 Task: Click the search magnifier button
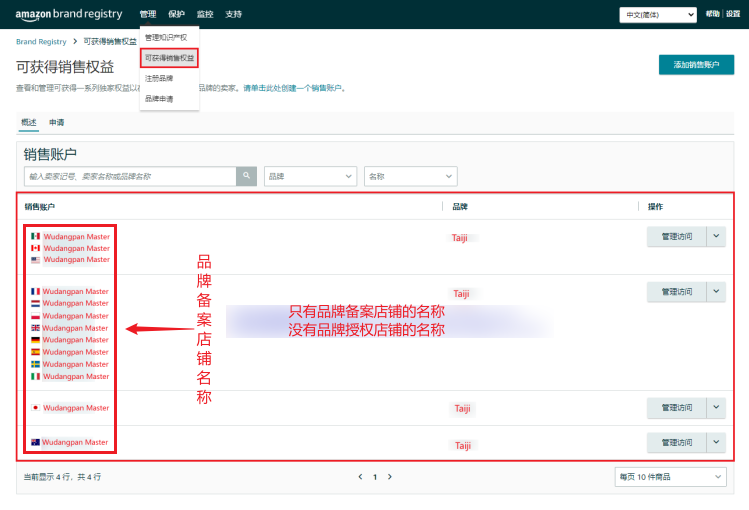[x=246, y=176]
